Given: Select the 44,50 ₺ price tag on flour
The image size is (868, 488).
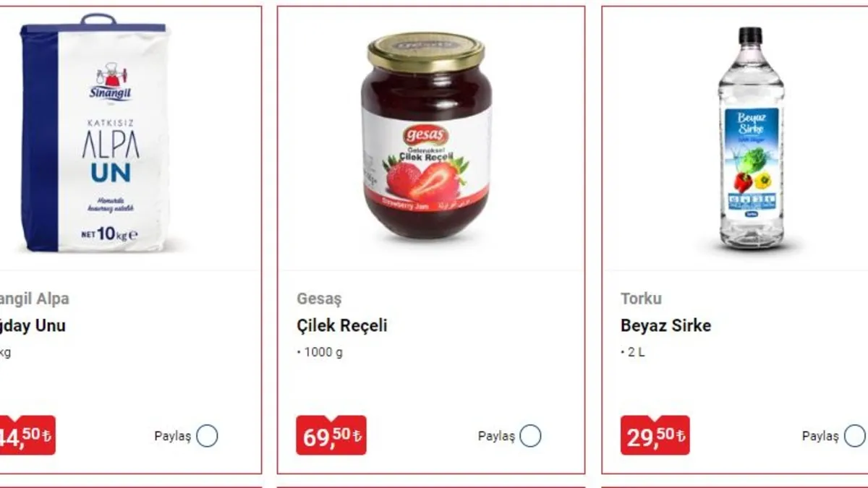Looking at the screenshot, I should click(27, 436).
